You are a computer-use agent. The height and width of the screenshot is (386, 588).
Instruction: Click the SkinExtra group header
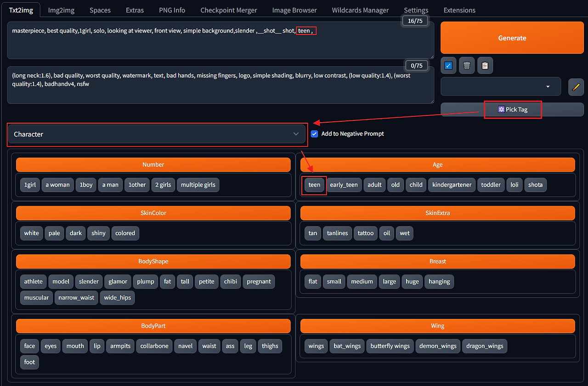click(438, 213)
